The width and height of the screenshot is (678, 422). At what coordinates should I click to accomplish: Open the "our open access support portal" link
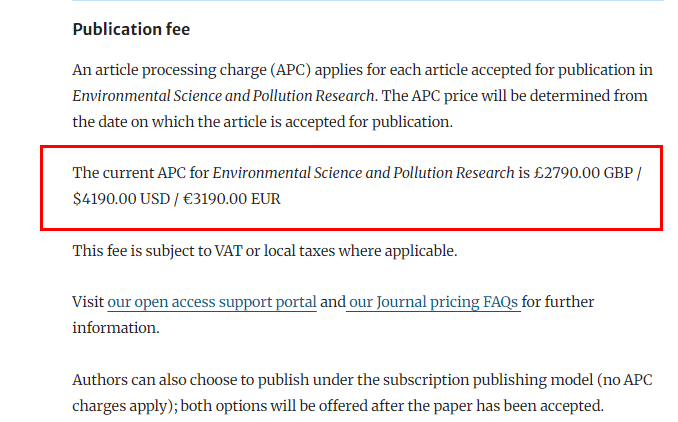tap(212, 302)
